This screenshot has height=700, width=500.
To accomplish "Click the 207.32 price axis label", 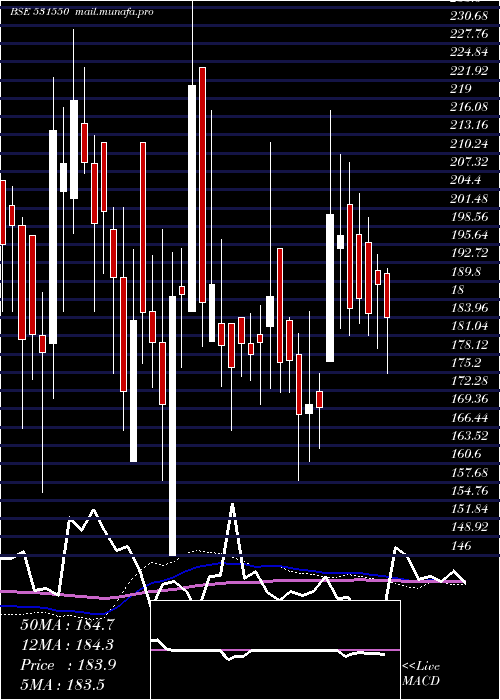I will pyautogui.click(x=469, y=161).
